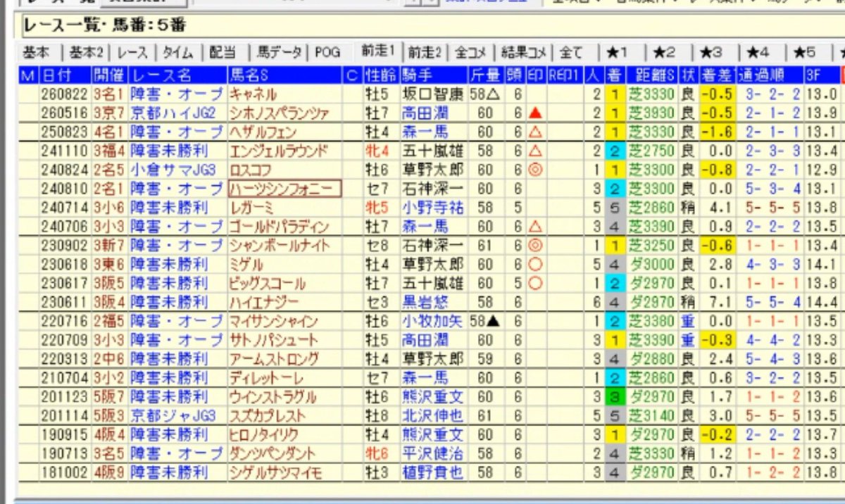This screenshot has width=845, height=504.
Task: Select race 京都ジャJG3
Action: (x=174, y=416)
